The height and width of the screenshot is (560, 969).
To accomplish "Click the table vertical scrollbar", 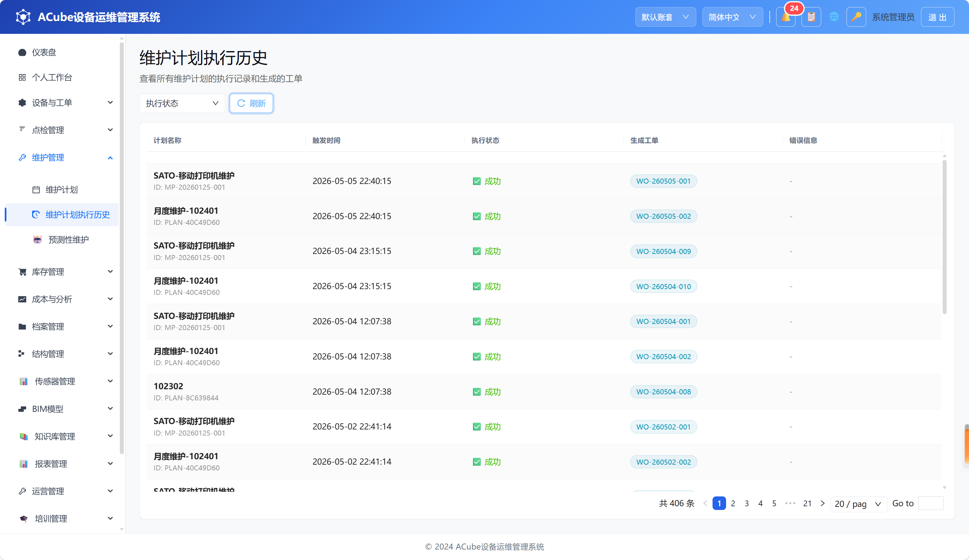I will (944, 237).
